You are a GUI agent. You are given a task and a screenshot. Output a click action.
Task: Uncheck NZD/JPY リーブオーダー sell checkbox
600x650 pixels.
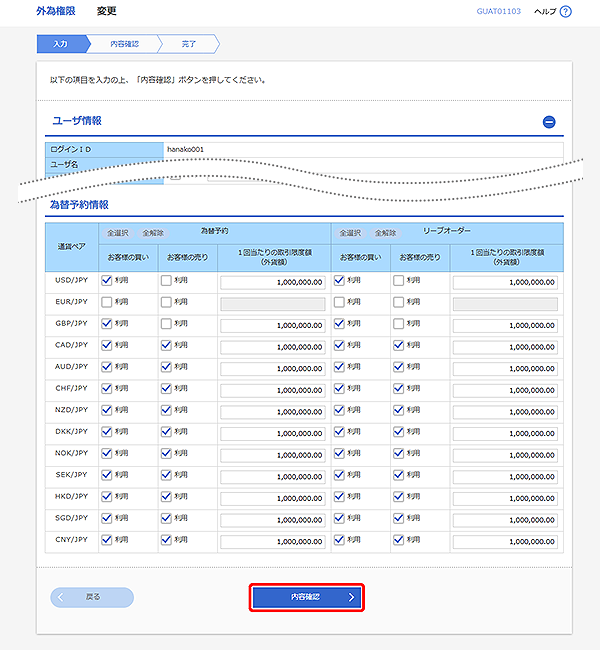[x=398, y=410]
